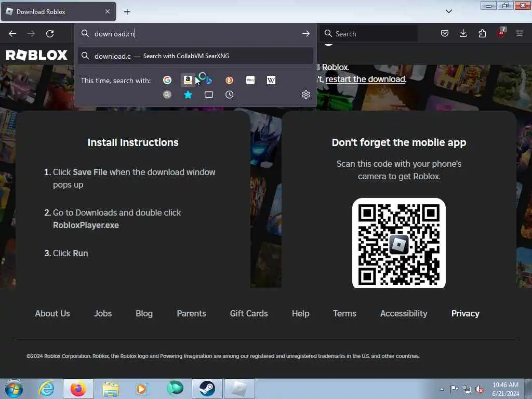The height and width of the screenshot is (399, 532).
Task: Search in open Tabs icon
Action: (209, 95)
